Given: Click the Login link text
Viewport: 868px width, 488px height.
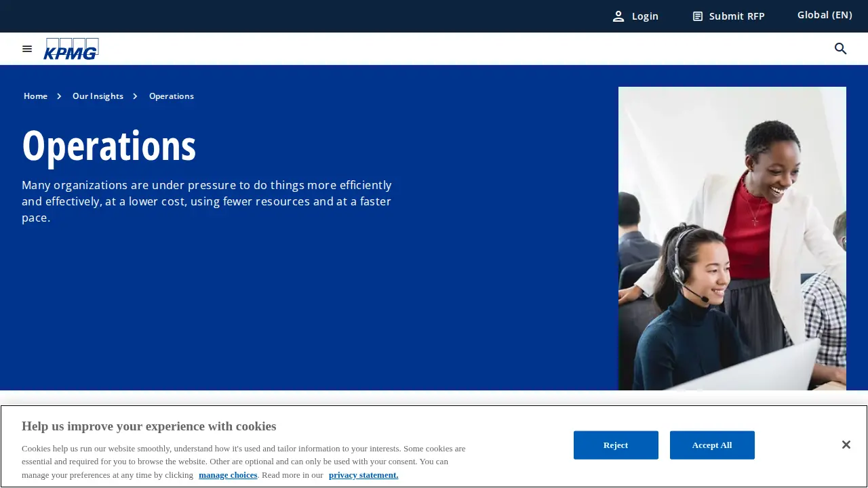Looking at the screenshot, I should [x=645, y=16].
